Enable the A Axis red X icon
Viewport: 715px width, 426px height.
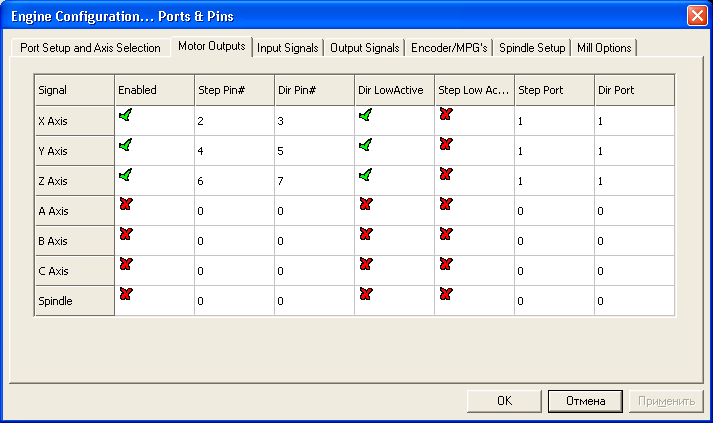click(125, 205)
